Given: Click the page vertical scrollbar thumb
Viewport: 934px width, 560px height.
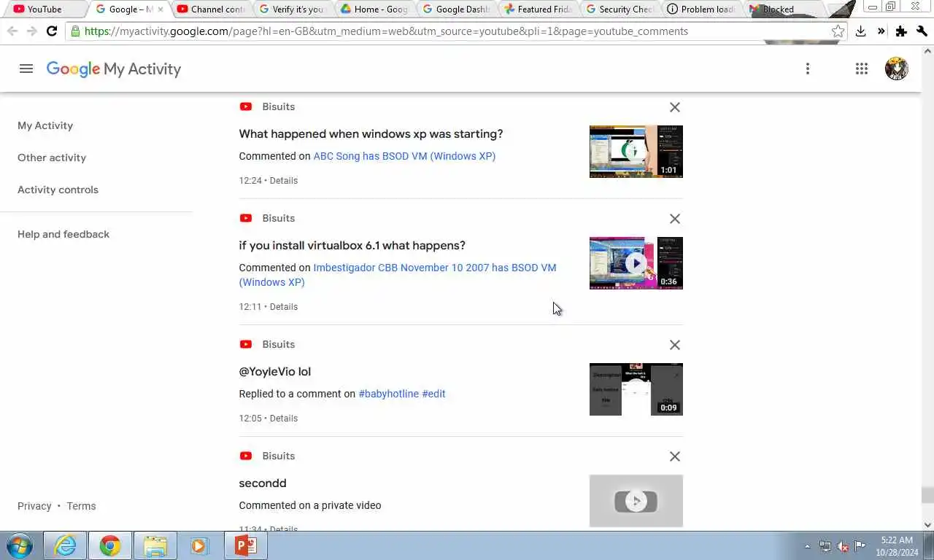Looking at the screenshot, I should 927,495.
